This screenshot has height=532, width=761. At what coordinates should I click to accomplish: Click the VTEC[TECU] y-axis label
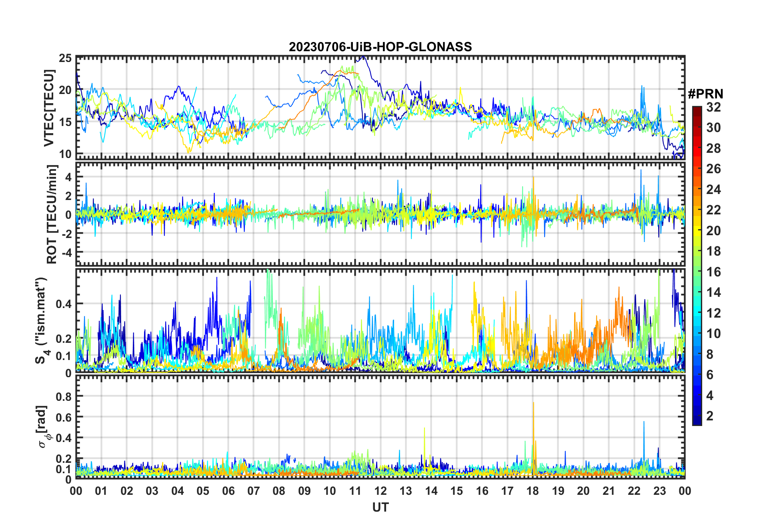(x=49, y=108)
